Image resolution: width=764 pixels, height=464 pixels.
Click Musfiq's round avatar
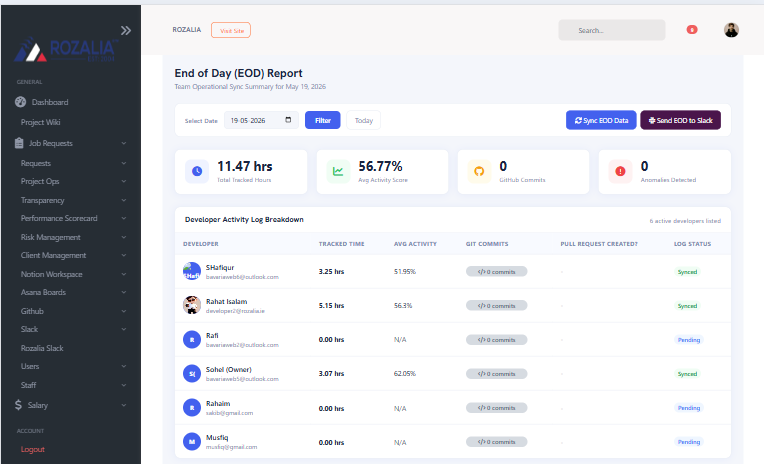192,442
